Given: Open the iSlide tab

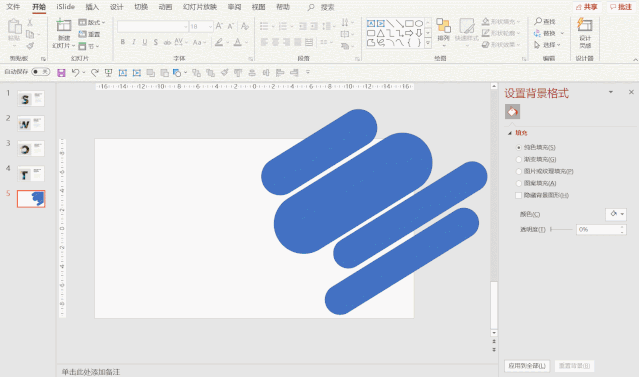Looking at the screenshot, I should (x=65, y=7).
